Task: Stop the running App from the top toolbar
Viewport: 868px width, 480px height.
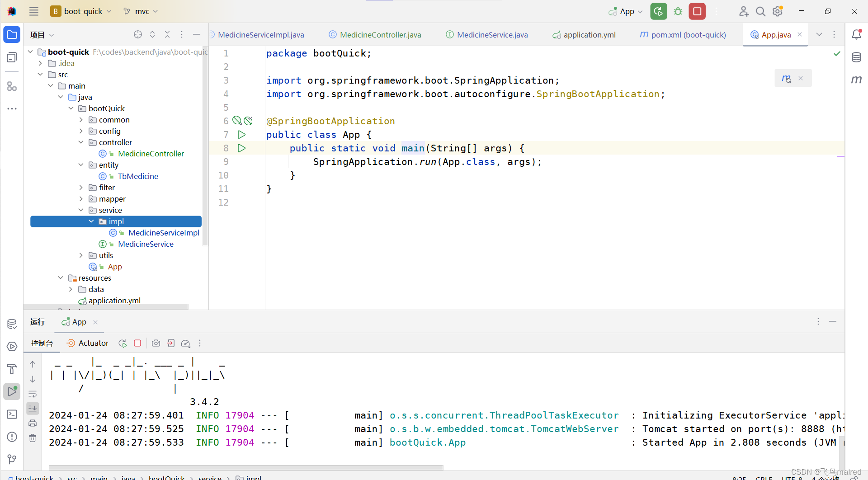Action: pos(697,11)
